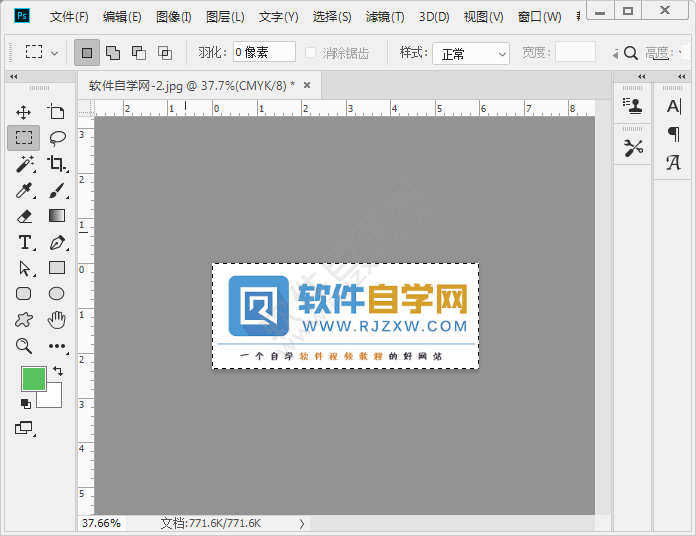Select the Zoom magnifier tool in toolbox
Image resolution: width=696 pixels, height=536 pixels.
click(24, 346)
